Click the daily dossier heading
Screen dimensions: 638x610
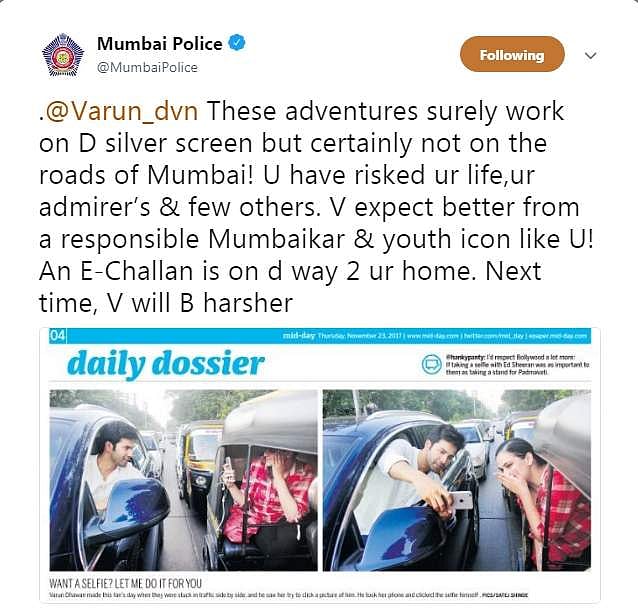(166, 363)
